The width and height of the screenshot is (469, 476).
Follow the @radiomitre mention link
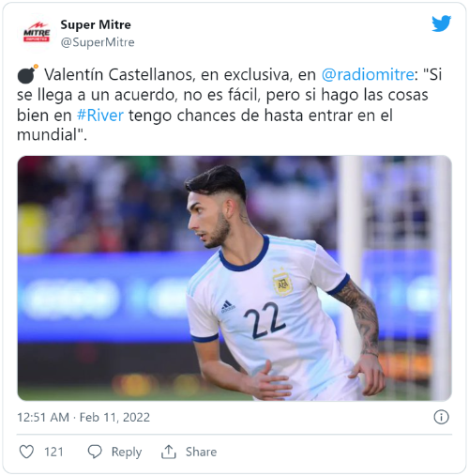tap(368, 74)
